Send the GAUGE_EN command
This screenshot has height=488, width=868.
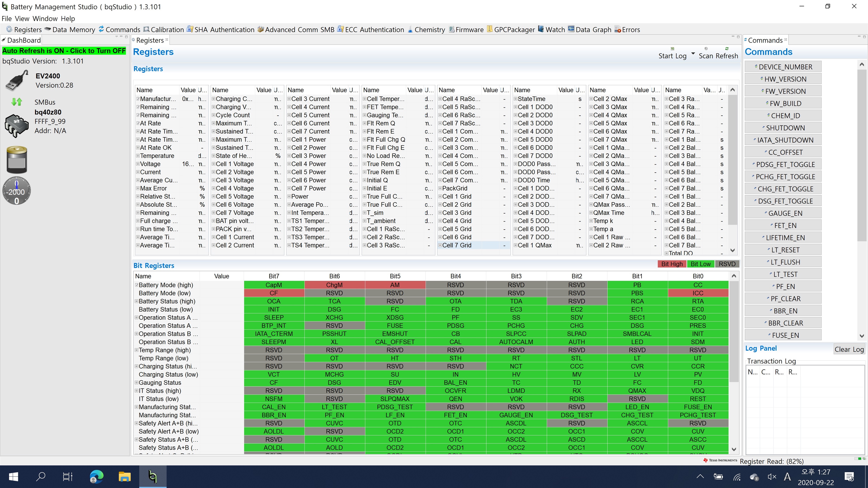pos(783,213)
